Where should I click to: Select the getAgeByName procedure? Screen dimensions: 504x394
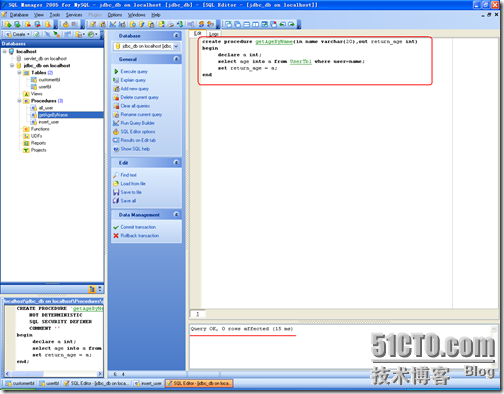coord(53,115)
